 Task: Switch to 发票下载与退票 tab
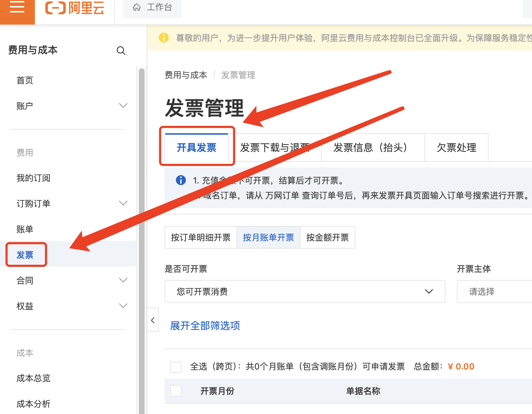(275, 148)
